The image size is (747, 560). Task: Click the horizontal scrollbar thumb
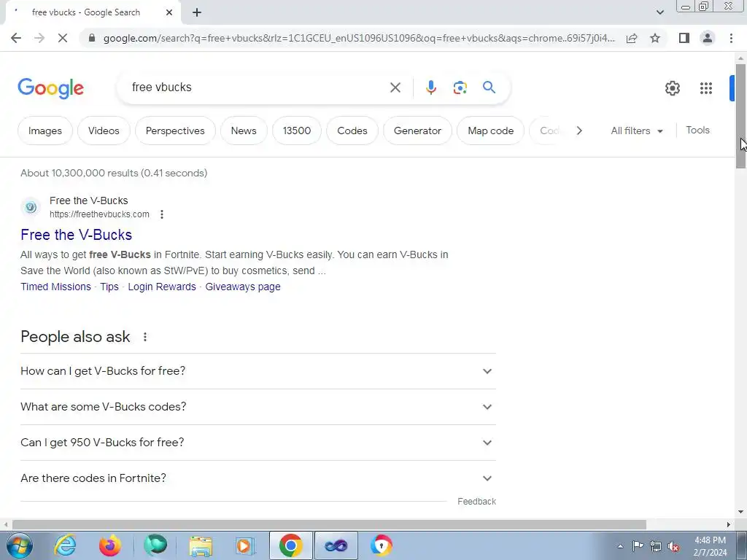coord(329,524)
